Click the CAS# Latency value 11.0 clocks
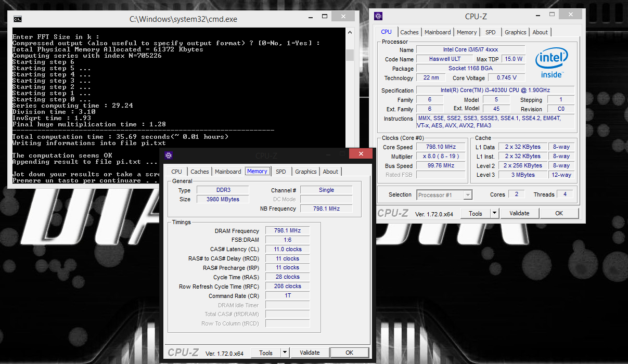Screen dimensions: 628x364 [287, 249]
